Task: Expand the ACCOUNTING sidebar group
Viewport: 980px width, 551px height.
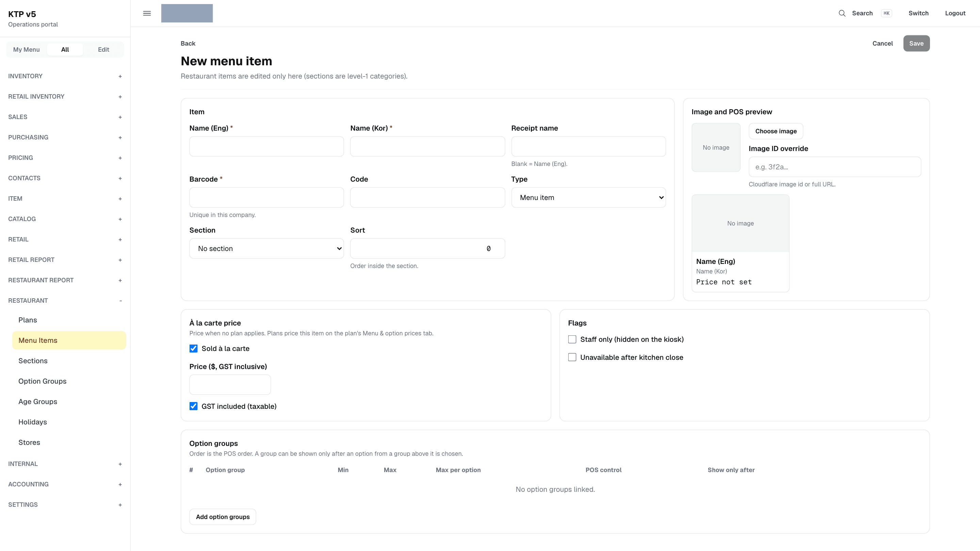Action: coord(65,484)
